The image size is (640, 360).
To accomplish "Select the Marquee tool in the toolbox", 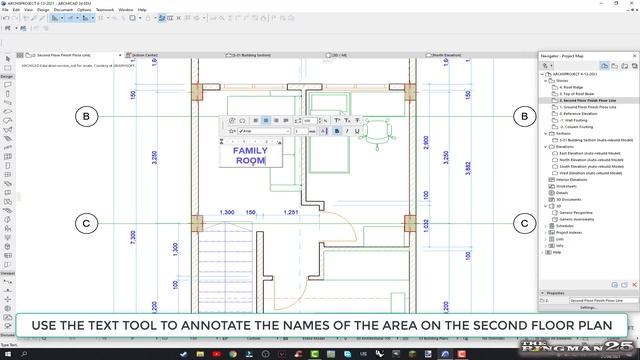I will coord(7,68).
